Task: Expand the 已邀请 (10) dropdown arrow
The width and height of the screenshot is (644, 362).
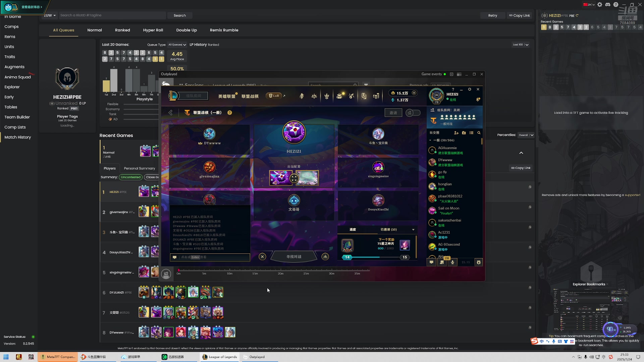Action: click(x=413, y=230)
